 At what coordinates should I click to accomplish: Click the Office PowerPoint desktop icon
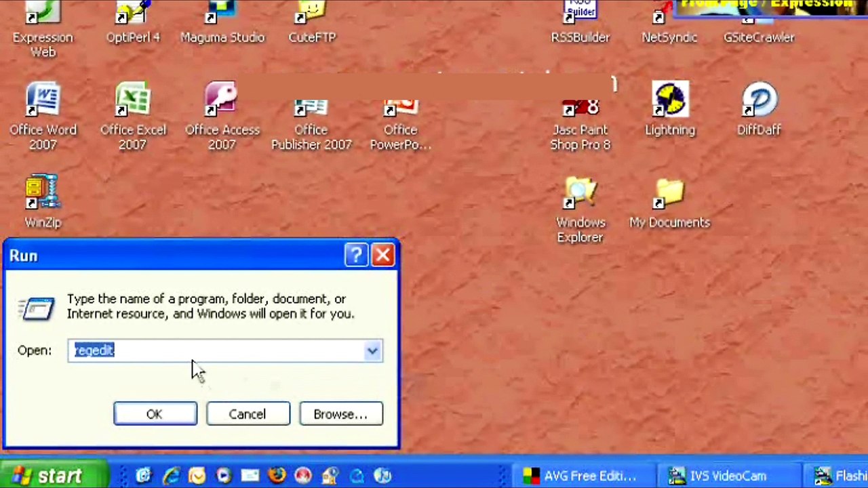click(401, 125)
